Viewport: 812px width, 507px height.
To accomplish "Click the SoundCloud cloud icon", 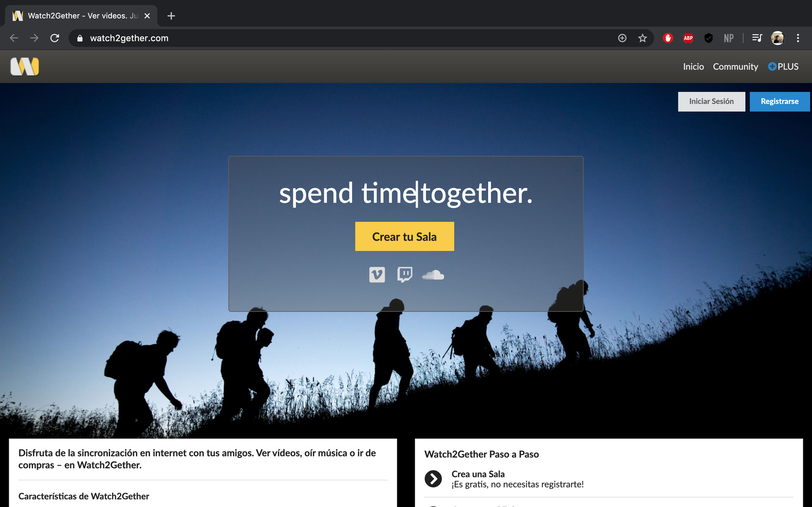I will click(x=433, y=275).
